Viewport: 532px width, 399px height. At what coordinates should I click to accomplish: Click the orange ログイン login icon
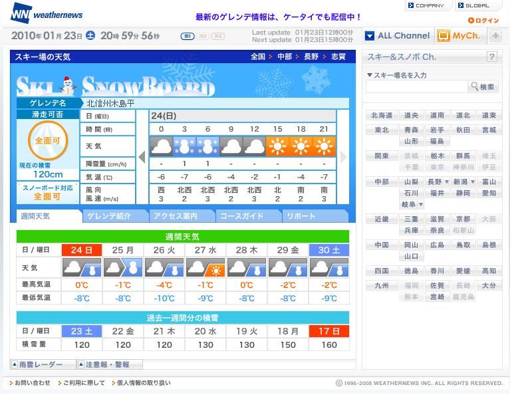click(x=471, y=21)
